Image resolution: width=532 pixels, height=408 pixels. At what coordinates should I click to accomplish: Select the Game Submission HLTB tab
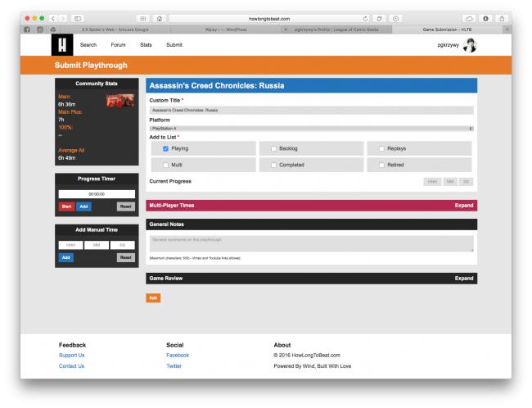pyautogui.click(x=447, y=29)
